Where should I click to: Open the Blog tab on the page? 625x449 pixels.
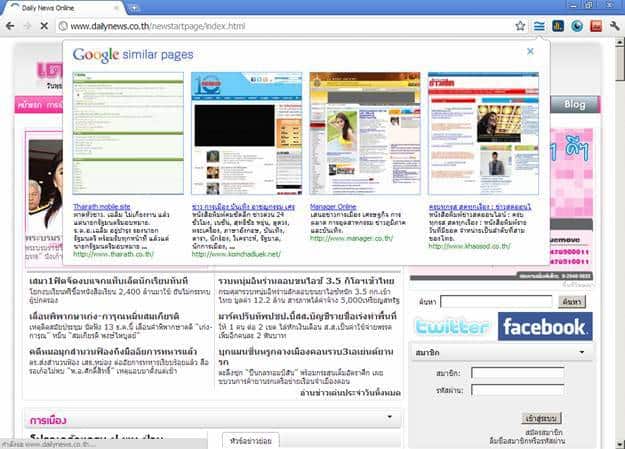pyautogui.click(x=575, y=104)
